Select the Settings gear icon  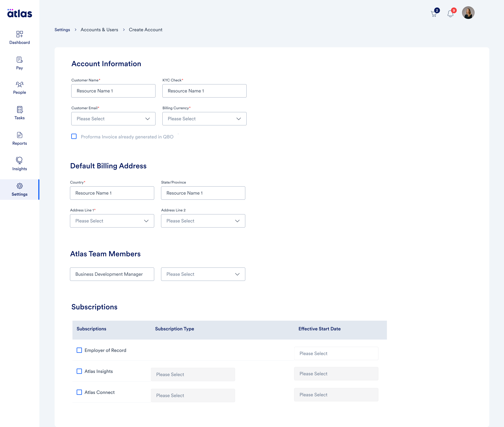tap(20, 186)
